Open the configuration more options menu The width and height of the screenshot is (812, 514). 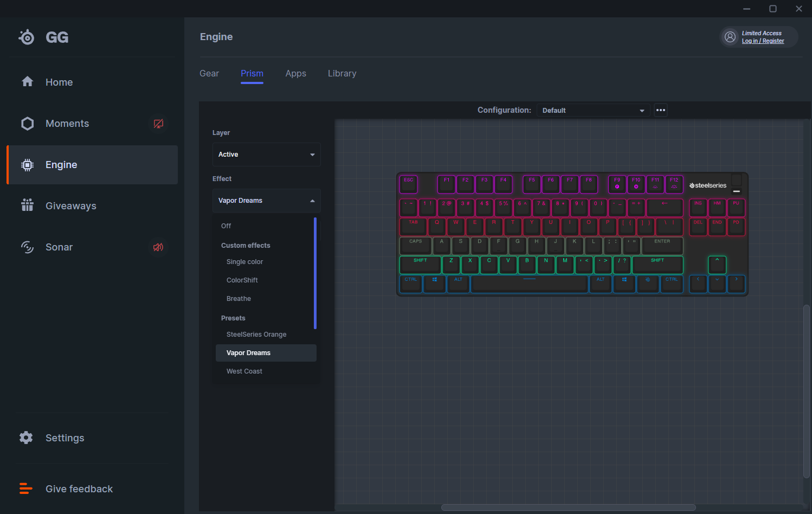pyautogui.click(x=660, y=110)
